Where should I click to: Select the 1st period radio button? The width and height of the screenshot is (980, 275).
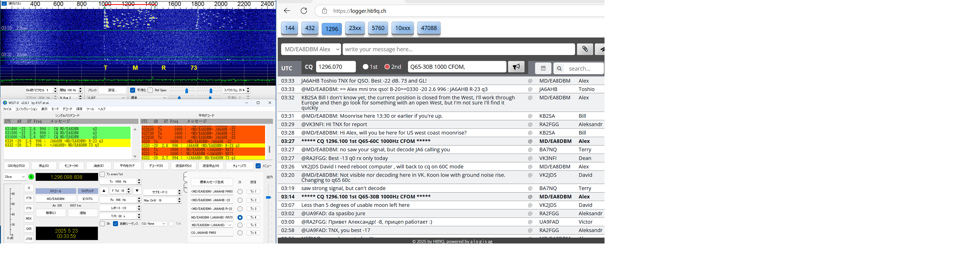point(366,67)
